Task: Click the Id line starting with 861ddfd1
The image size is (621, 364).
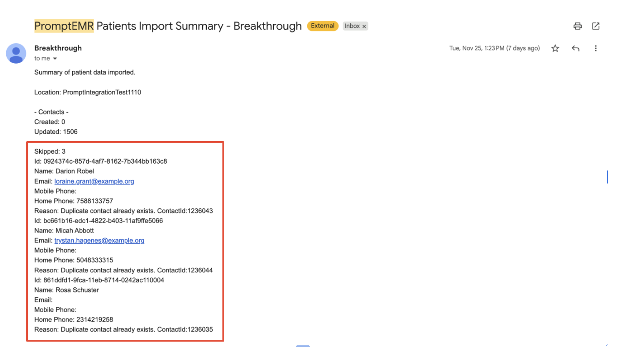Action: coord(99,280)
